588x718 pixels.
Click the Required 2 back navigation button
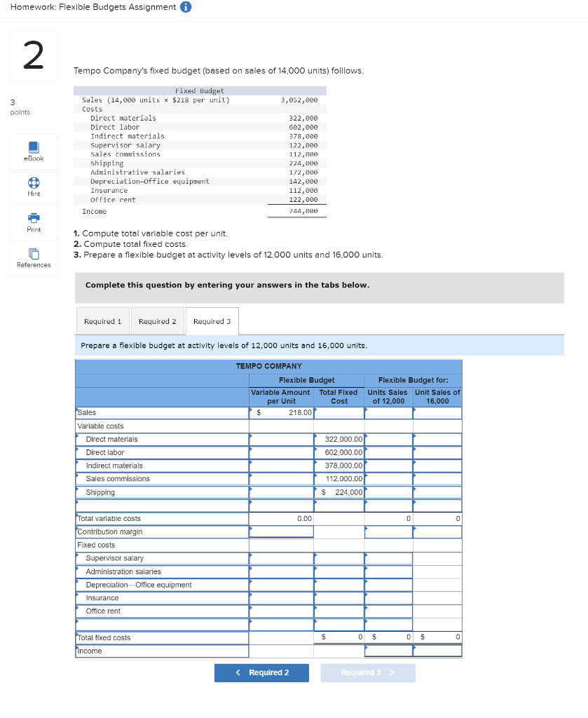261,672
